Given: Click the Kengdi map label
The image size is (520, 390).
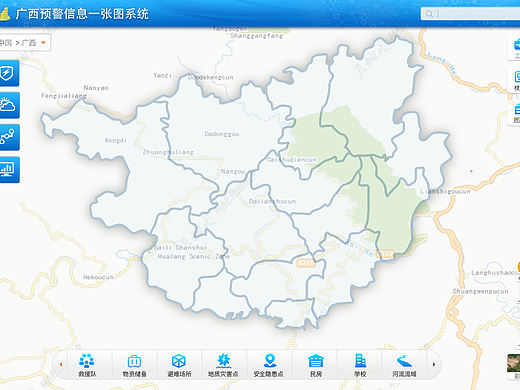Looking at the screenshot, I should [116, 140].
